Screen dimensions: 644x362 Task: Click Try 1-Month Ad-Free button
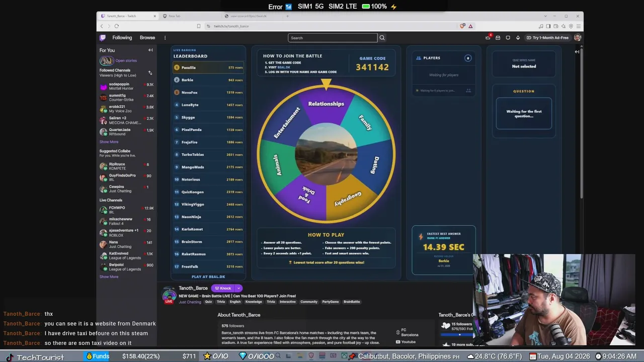[x=547, y=38]
